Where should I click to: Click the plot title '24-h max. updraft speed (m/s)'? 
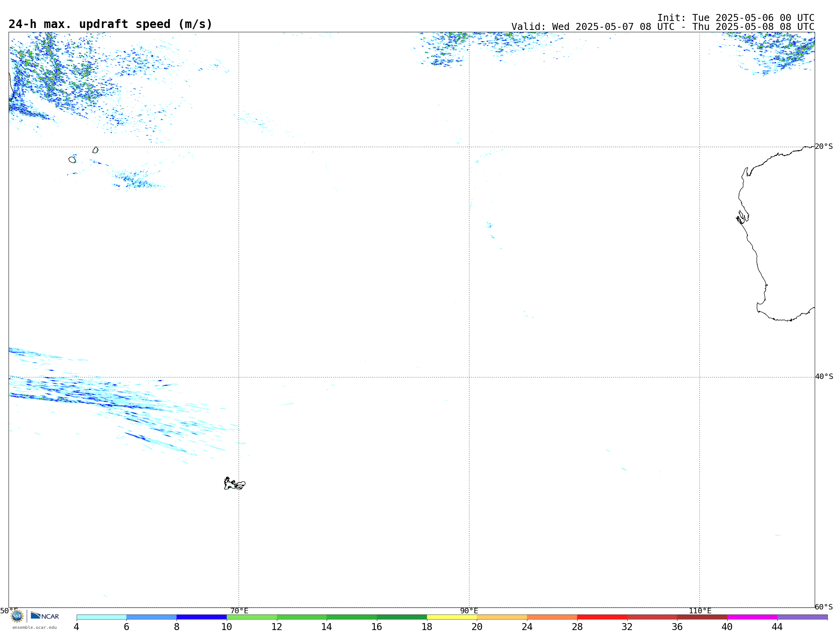pos(110,24)
